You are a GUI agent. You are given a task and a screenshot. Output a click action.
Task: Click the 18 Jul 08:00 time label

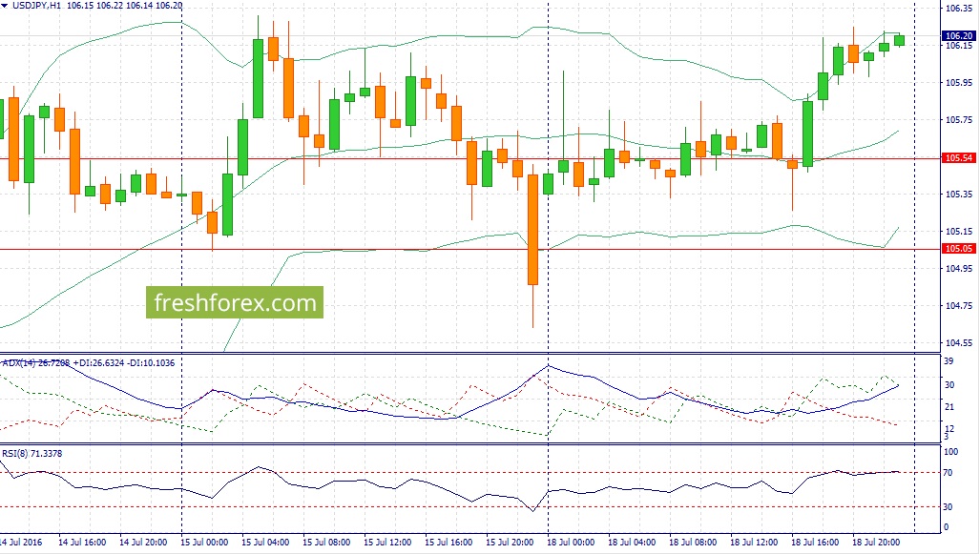tap(693, 543)
